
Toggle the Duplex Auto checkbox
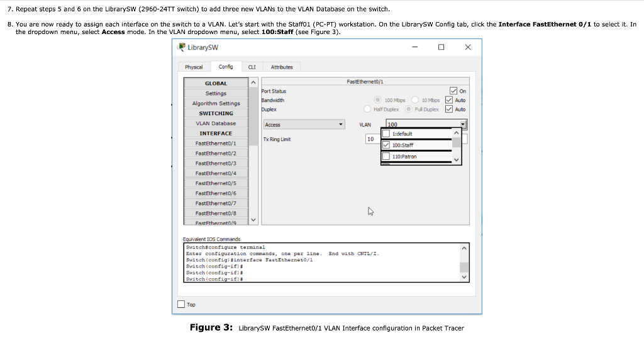(449, 110)
